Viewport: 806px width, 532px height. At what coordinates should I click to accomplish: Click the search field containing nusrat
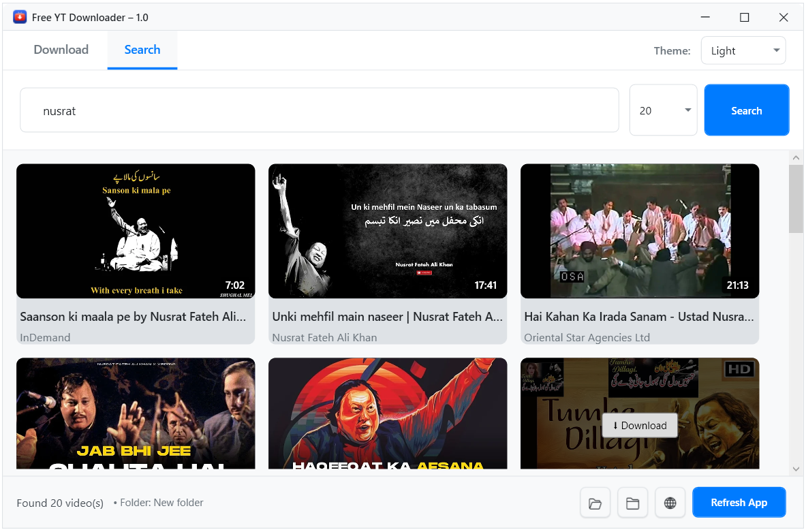point(319,110)
